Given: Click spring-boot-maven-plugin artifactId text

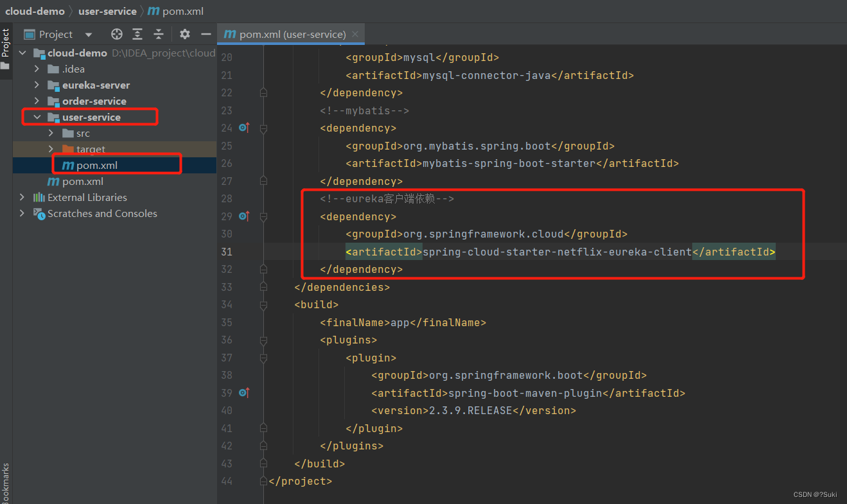Looking at the screenshot, I should 525,393.
